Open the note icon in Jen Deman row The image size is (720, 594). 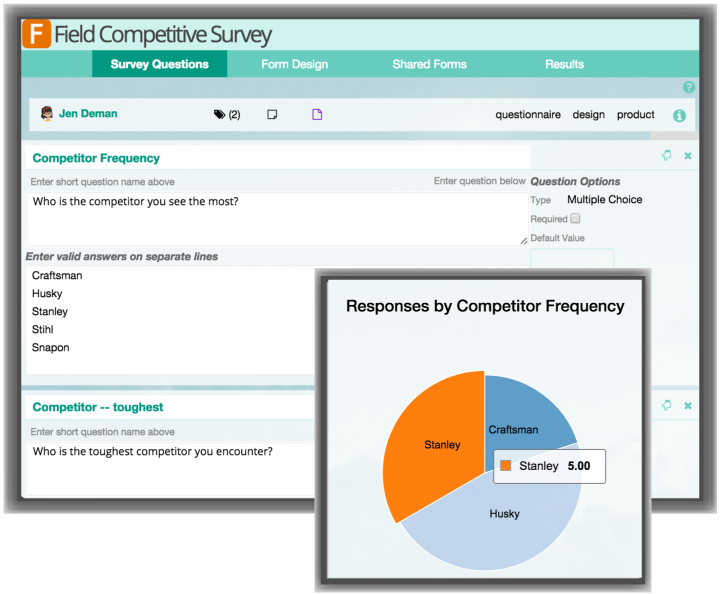pyautogui.click(x=272, y=114)
